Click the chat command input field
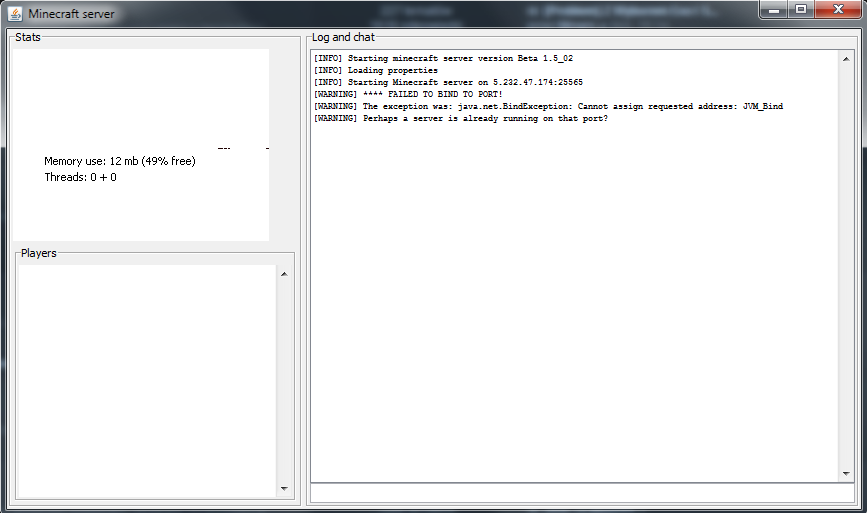 tap(582, 493)
